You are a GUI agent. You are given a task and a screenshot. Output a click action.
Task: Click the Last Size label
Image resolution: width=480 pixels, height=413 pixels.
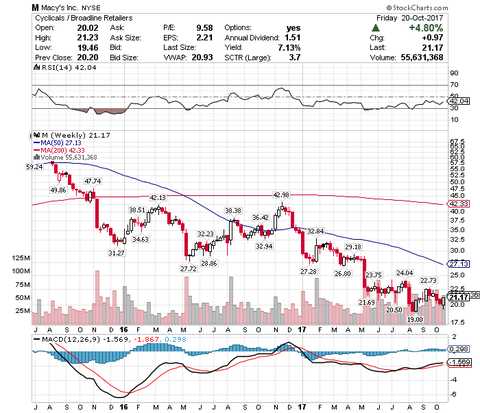click(x=179, y=48)
